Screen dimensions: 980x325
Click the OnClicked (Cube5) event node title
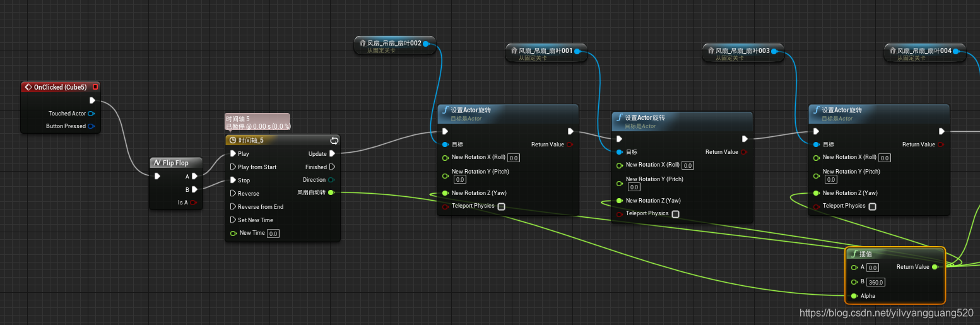click(60, 87)
